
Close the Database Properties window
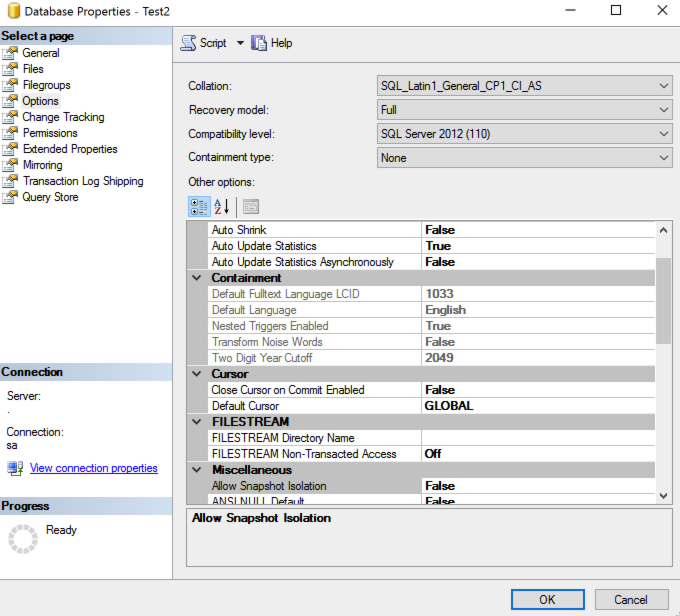[x=662, y=10]
